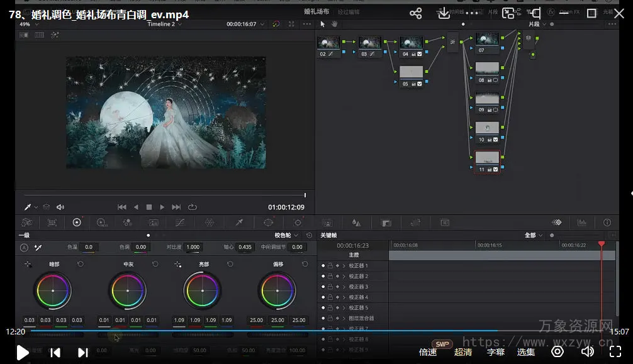Select node 07 in node graph
The image size is (633, 364).
[487, 41]
